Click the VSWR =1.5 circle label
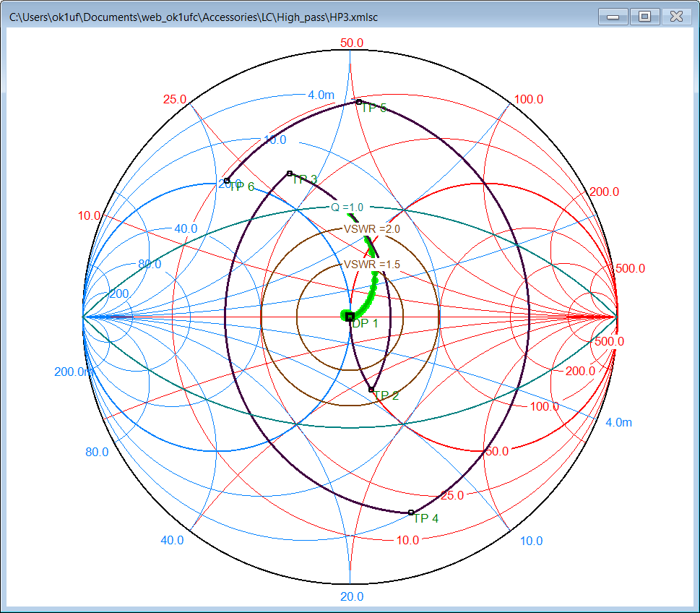The width and height of the screenshot is (700, 613). tap(371, 265)
